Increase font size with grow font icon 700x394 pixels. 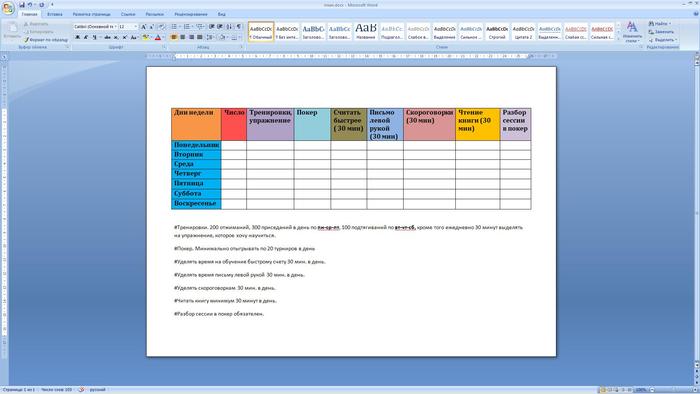click(x=143, y=27)
